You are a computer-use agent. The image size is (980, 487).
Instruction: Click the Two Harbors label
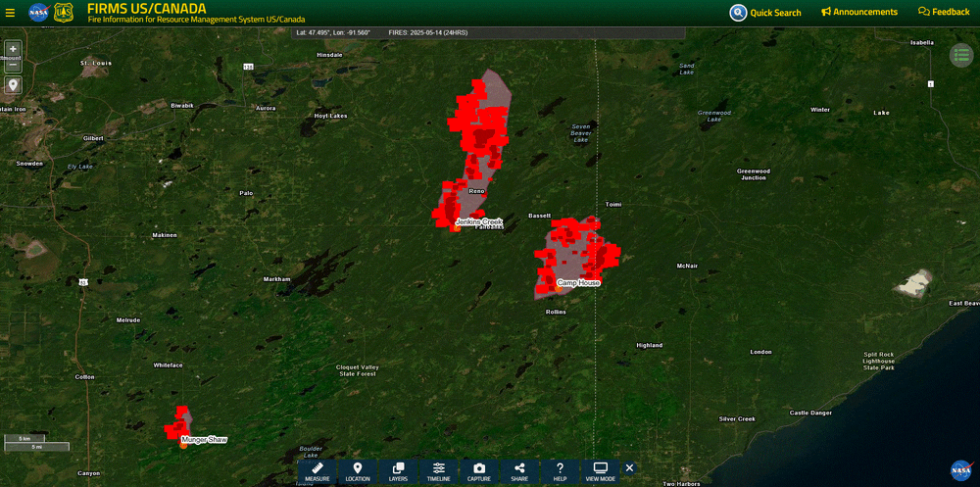tap(679, 484)
